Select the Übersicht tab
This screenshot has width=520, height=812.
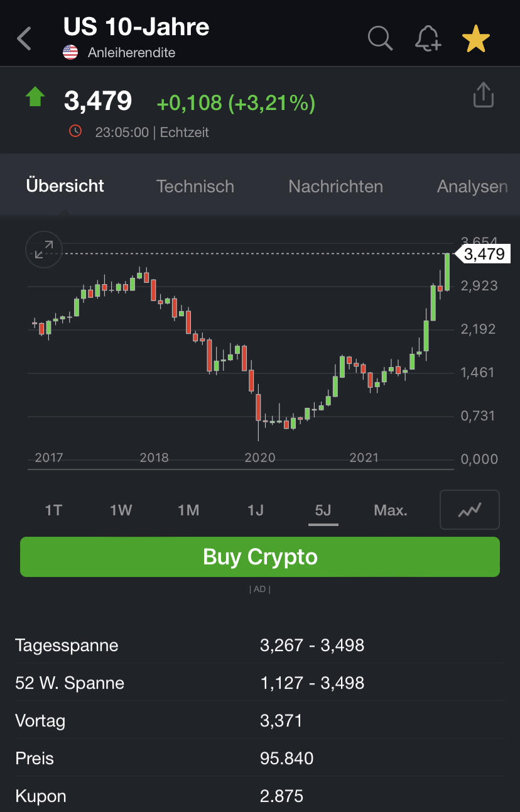65,187
